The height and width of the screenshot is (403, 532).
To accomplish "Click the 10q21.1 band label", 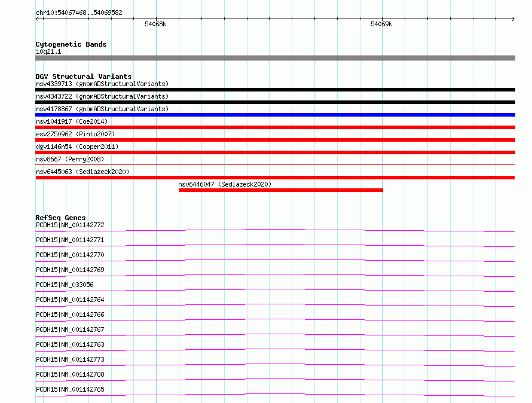I will [48, 51].
